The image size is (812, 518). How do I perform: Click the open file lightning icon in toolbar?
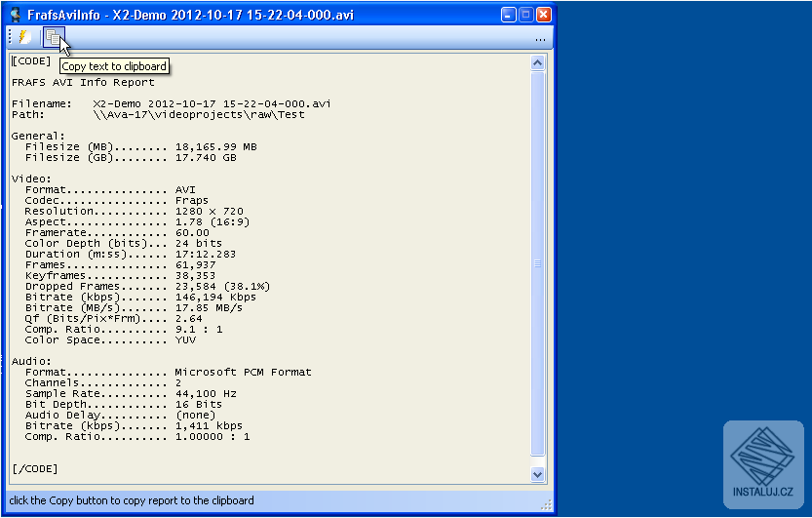coord(25,37)
